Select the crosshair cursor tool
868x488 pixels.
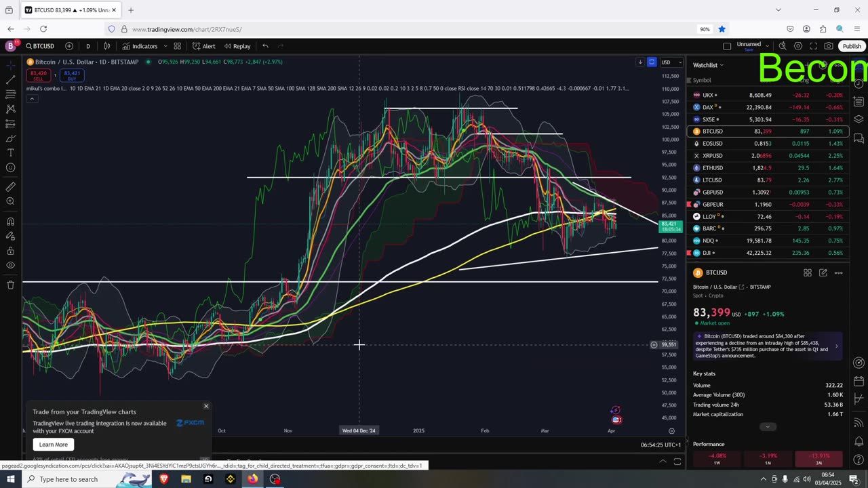[x=10, y=65]
